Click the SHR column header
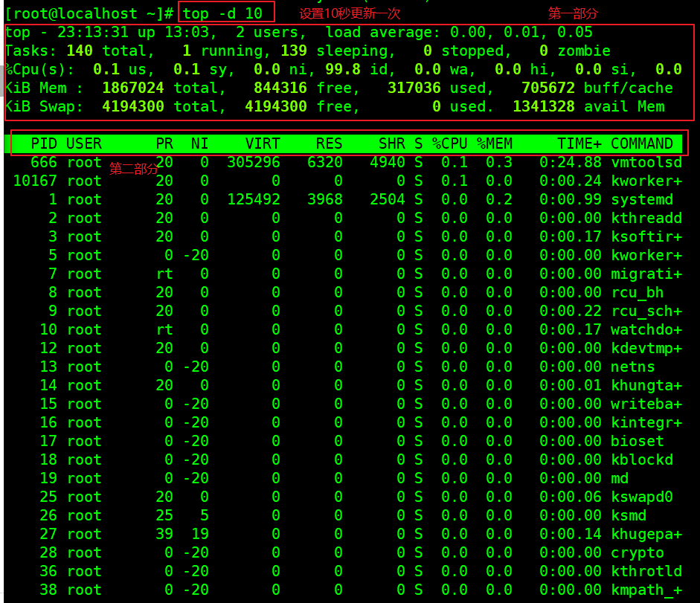The width and height of the screenshot is (700, 603). 391,144
